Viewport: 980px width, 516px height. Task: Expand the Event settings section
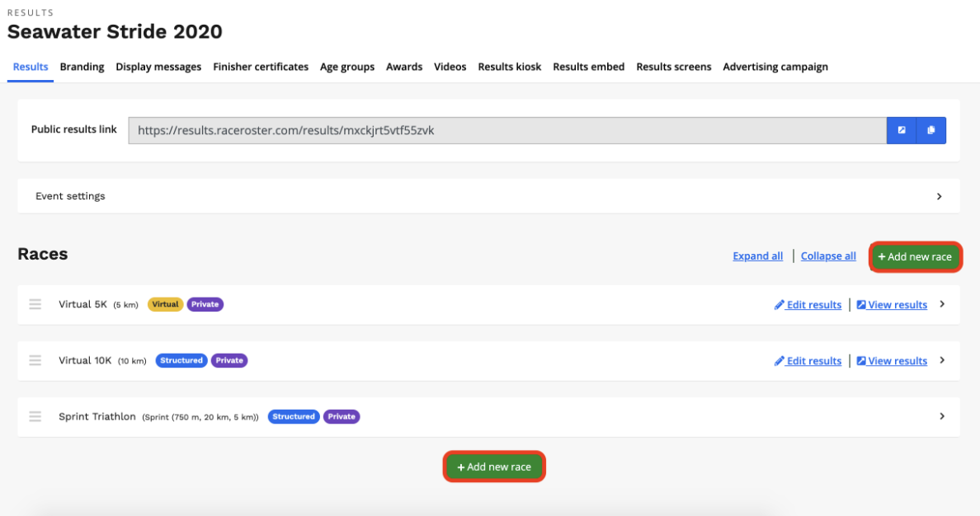tap(939, 196)
